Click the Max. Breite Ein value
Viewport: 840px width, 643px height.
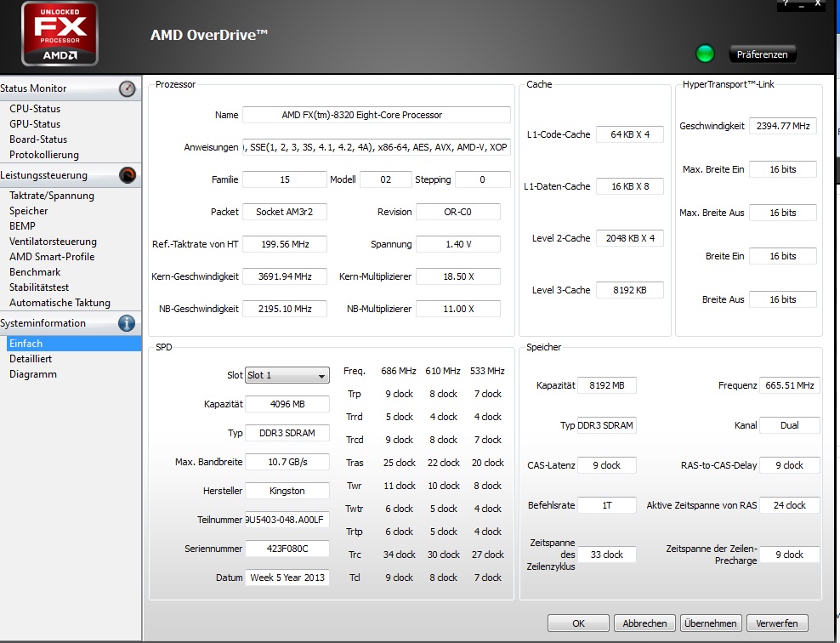783,169
